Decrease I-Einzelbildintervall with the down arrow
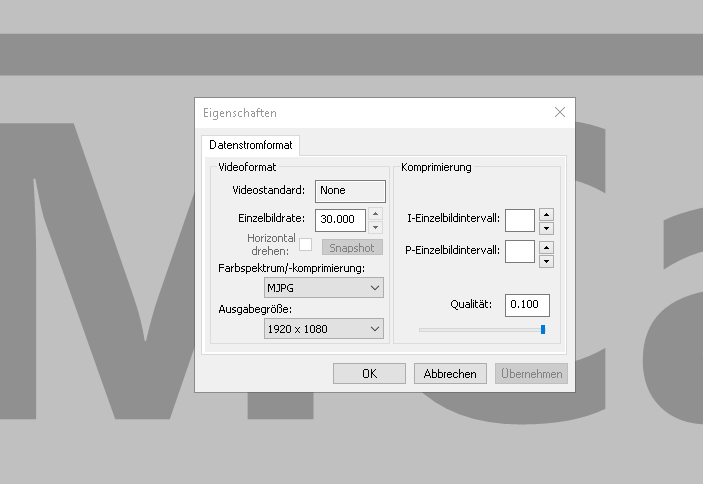The image size is (703, 484). coord(546,228)
